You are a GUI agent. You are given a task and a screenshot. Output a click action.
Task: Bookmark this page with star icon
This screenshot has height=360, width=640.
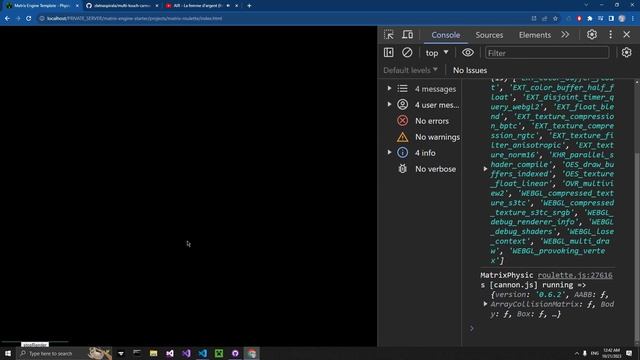(555, 18)
